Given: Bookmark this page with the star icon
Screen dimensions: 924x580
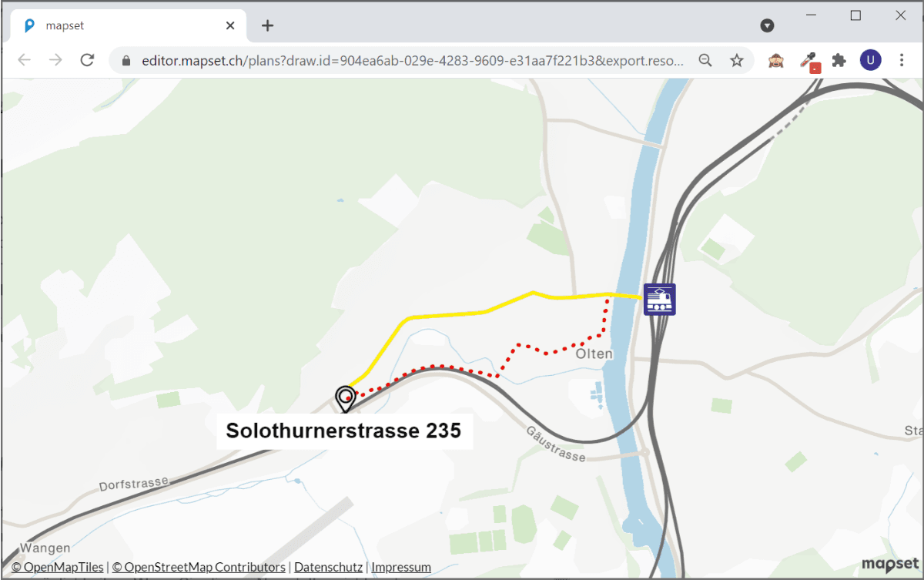Looking at the screenshot, I should point(737,60).
